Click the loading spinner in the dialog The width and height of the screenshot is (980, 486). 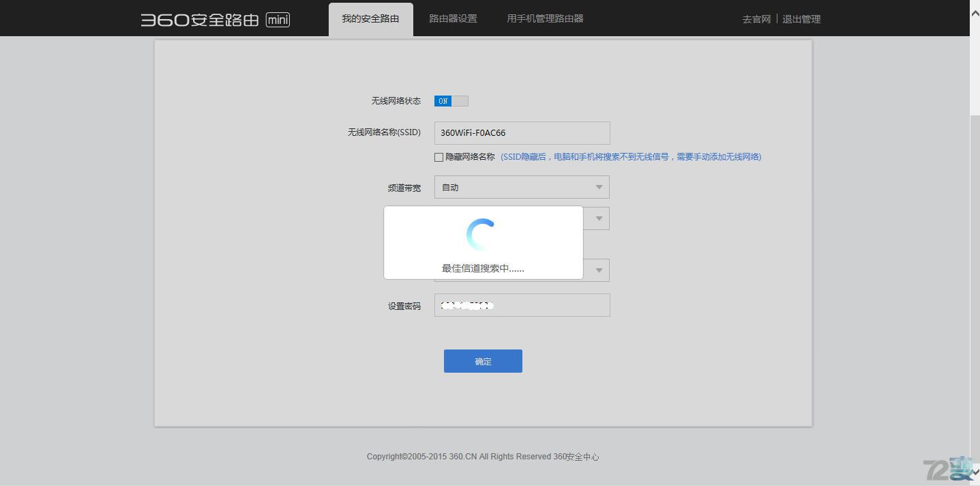482,233
